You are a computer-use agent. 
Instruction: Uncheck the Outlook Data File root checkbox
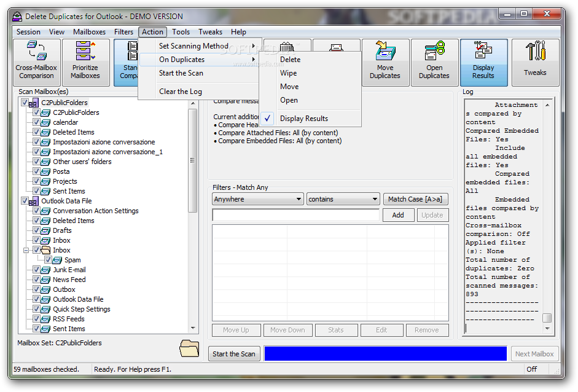click(x=25, y=201)
